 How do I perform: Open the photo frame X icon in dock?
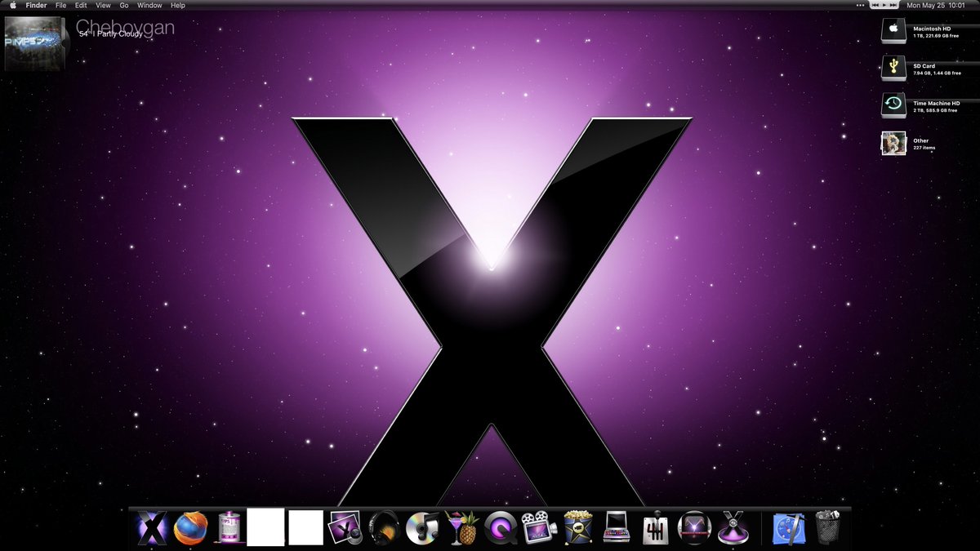344,527
